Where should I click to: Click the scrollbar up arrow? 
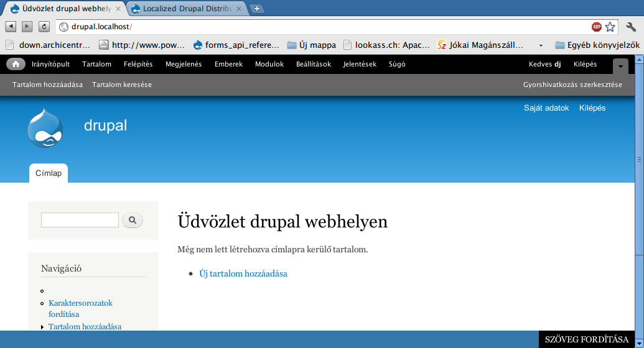click(x=639, y=60)
